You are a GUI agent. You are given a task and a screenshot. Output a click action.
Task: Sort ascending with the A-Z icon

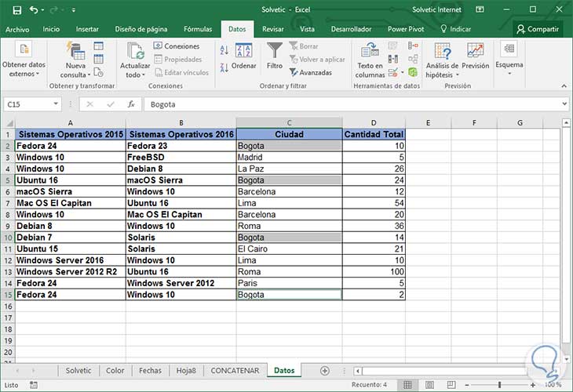(224, 50)
